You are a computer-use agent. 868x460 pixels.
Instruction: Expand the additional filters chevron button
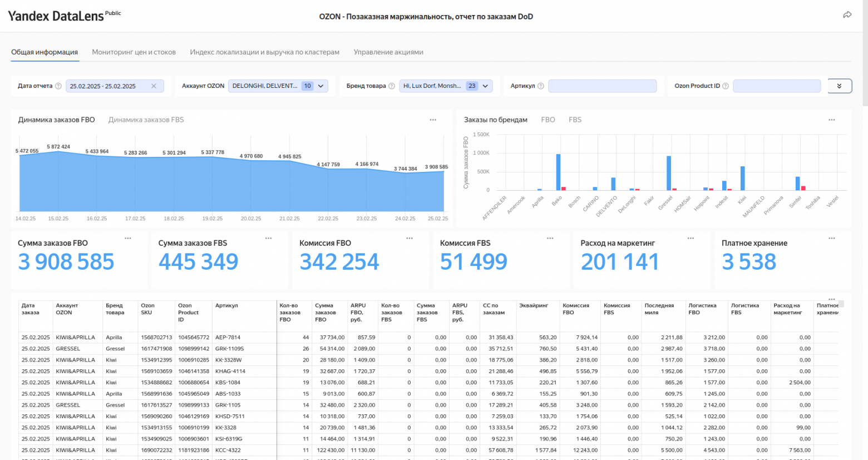coord(840,86)
